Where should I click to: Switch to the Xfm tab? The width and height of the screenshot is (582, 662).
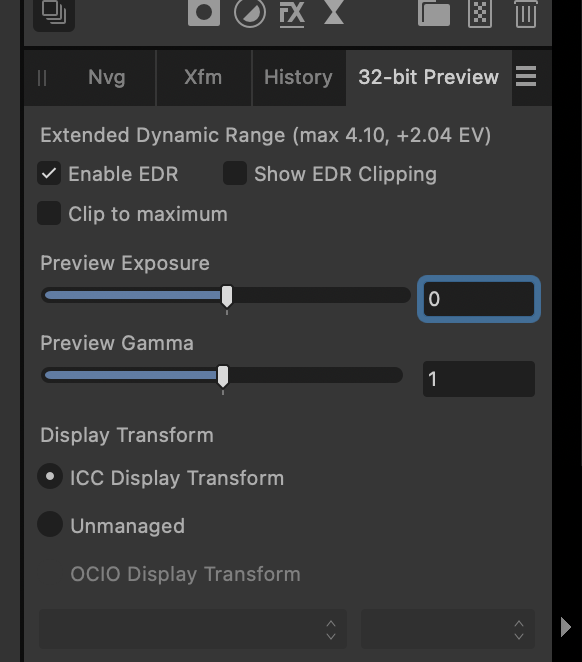(x=203, y=77)
